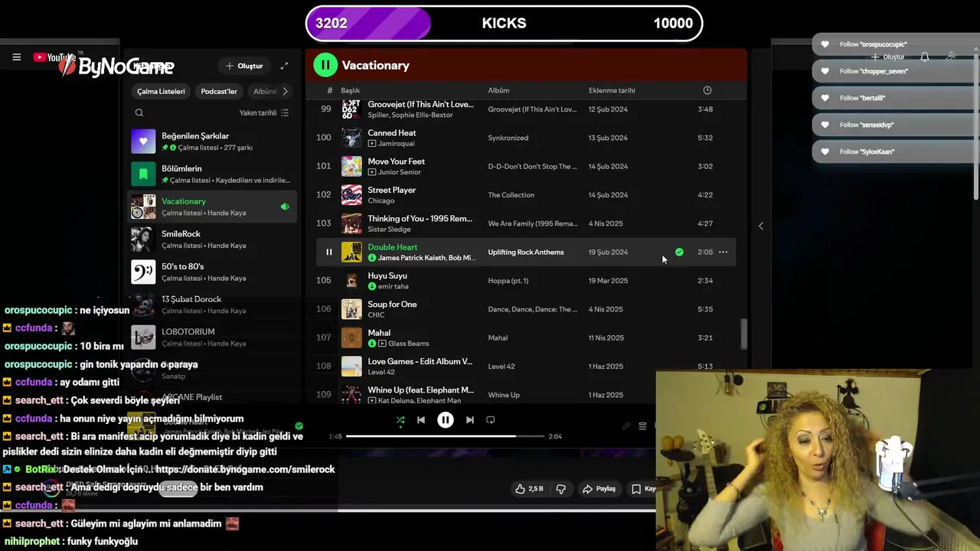Skip to the next track
The height and width of the screenshot is (551, 980).
(470, 419)
